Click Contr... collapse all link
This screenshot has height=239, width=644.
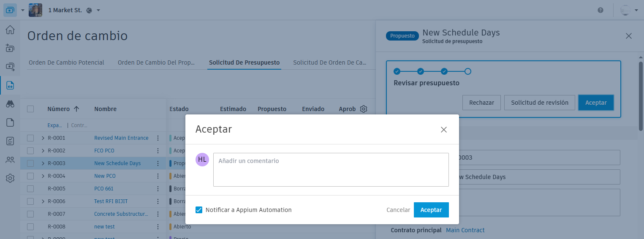click(79, 125)
